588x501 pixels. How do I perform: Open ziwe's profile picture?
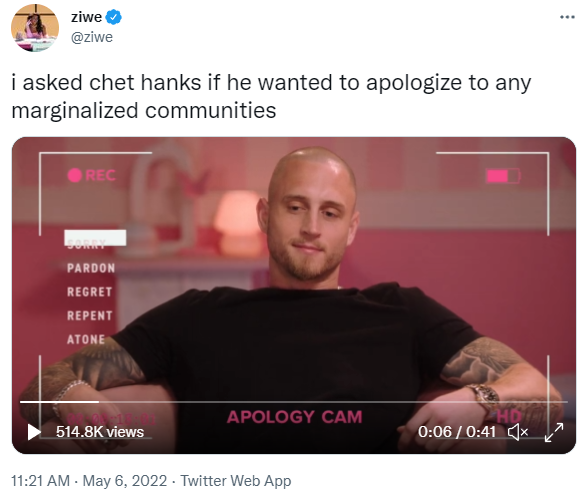[35, 28]
